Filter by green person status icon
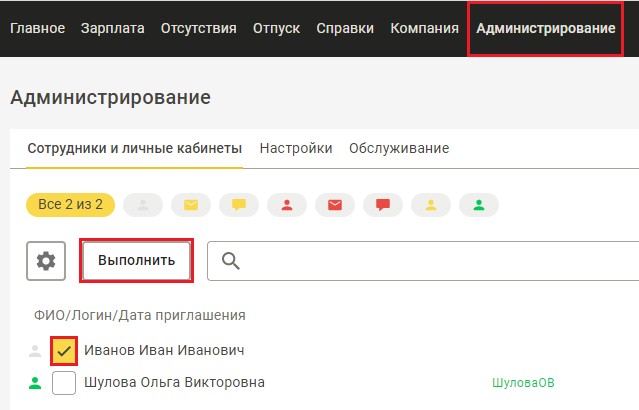 click(x=479, y=205)
